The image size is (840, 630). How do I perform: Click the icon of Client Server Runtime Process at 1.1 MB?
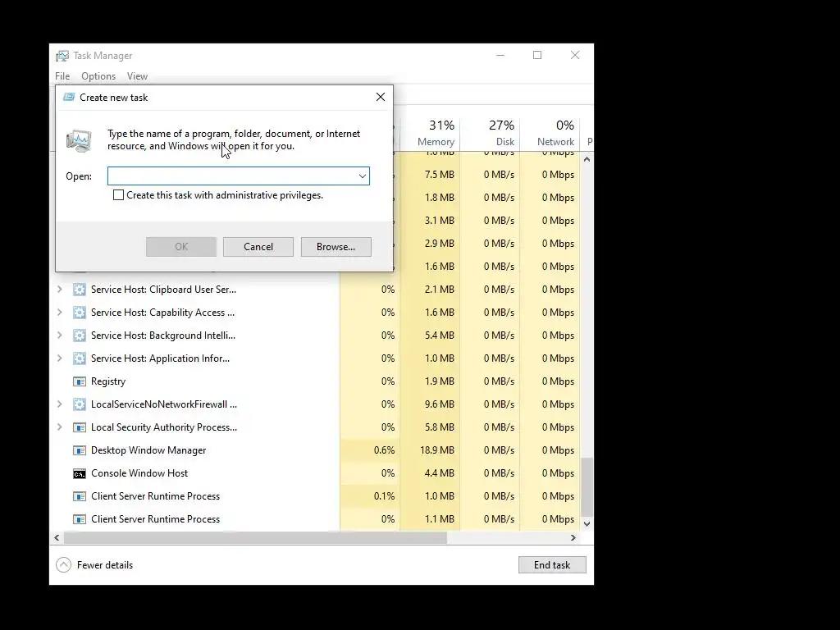(80, 519)
